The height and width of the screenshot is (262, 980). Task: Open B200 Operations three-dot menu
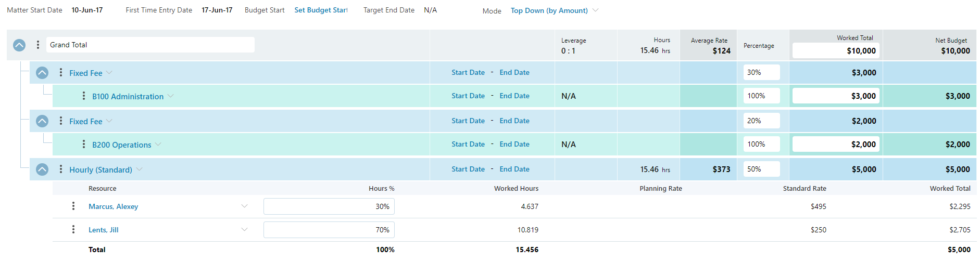[84, 145]
